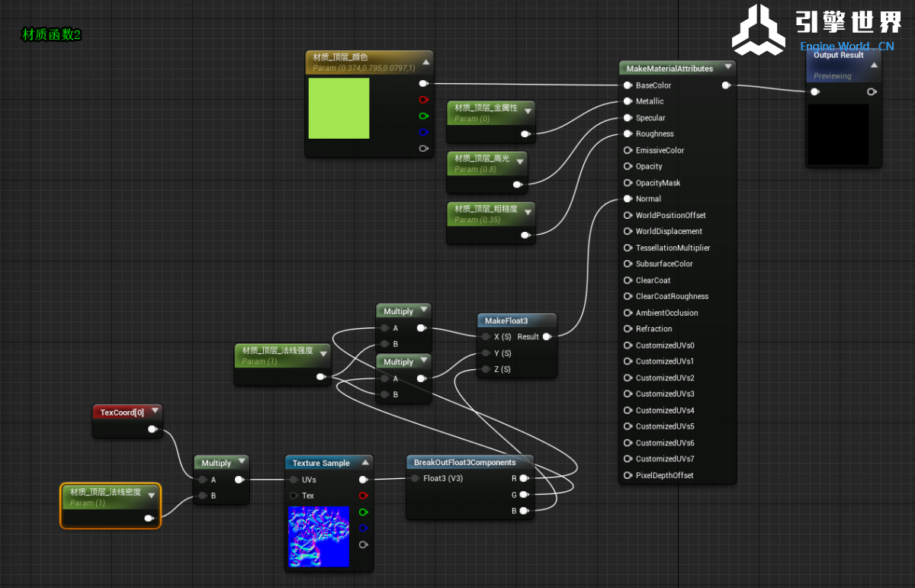
Task: Click the BaseColor input pin
Action: click(628, 85)
